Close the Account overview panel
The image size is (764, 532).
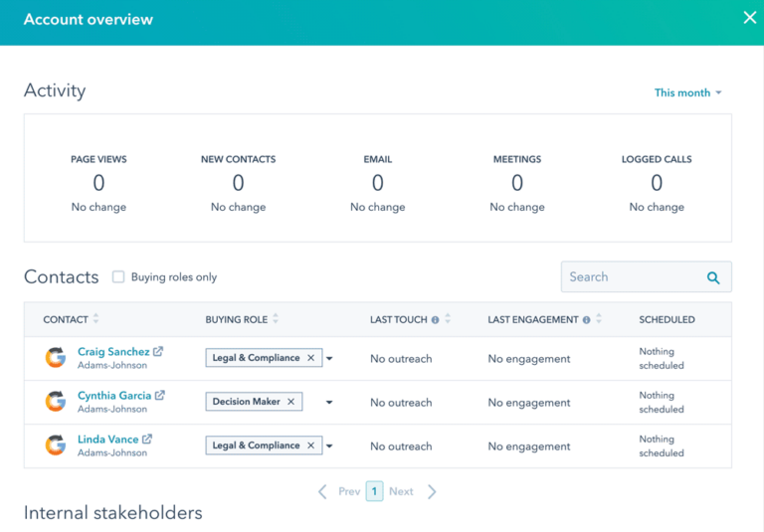(749, 18)
